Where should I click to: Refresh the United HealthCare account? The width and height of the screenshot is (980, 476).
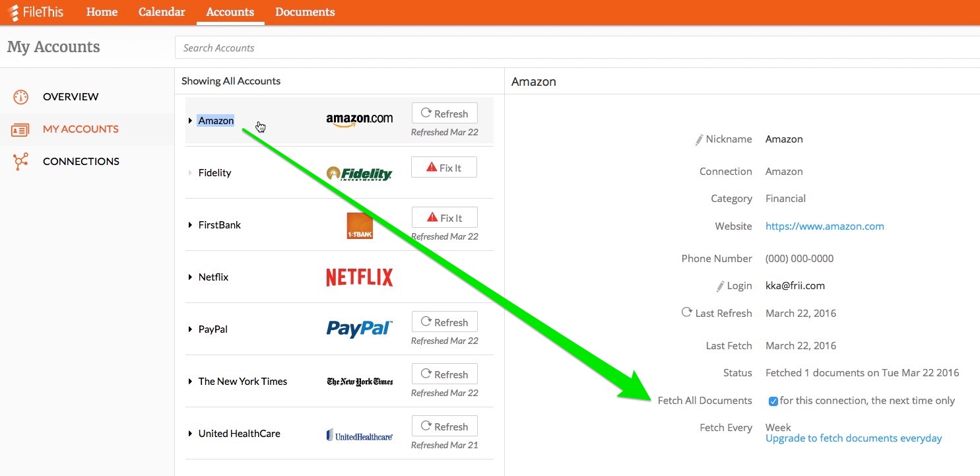pyautogui.click(x=444, y=426)
